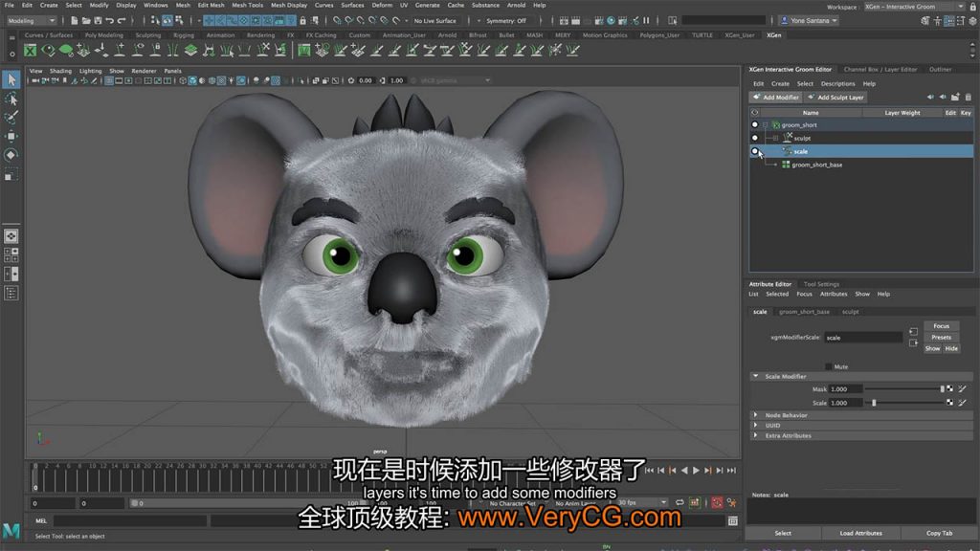Open the XGen window shelf icon

coord(30,50)
